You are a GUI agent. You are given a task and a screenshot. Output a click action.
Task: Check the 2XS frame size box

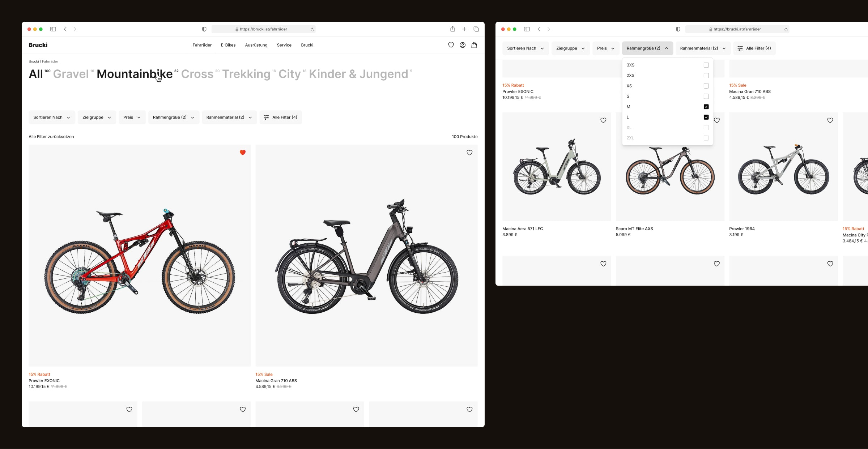click(706, 76)
